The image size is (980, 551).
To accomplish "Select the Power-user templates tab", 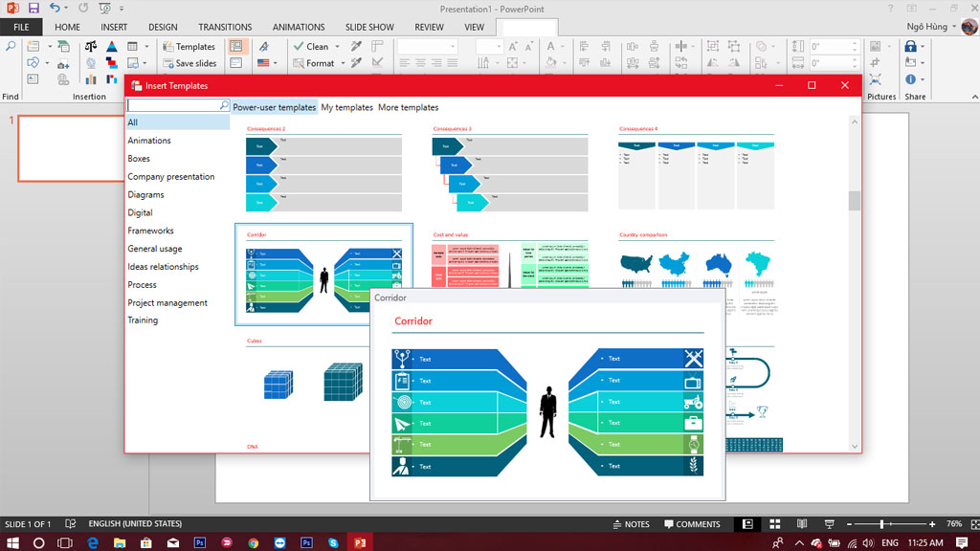I will pyautogui.click(x=275, y=107).
